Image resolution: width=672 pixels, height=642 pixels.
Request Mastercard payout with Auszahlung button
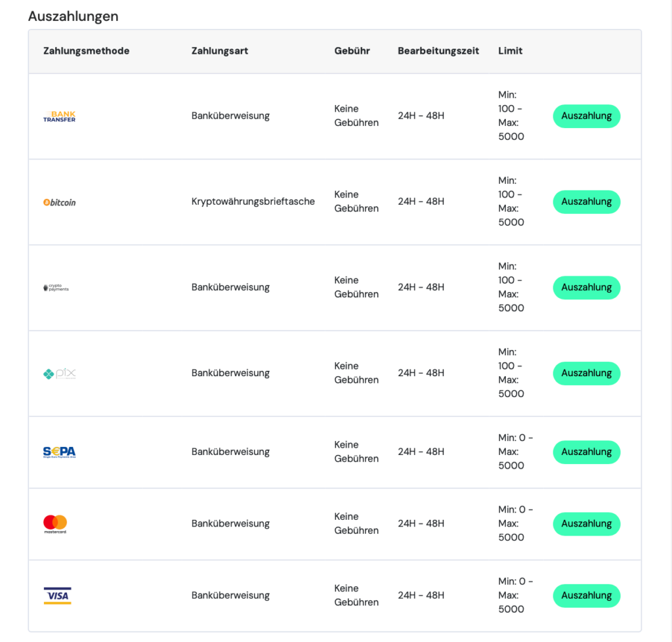(586, 524)
